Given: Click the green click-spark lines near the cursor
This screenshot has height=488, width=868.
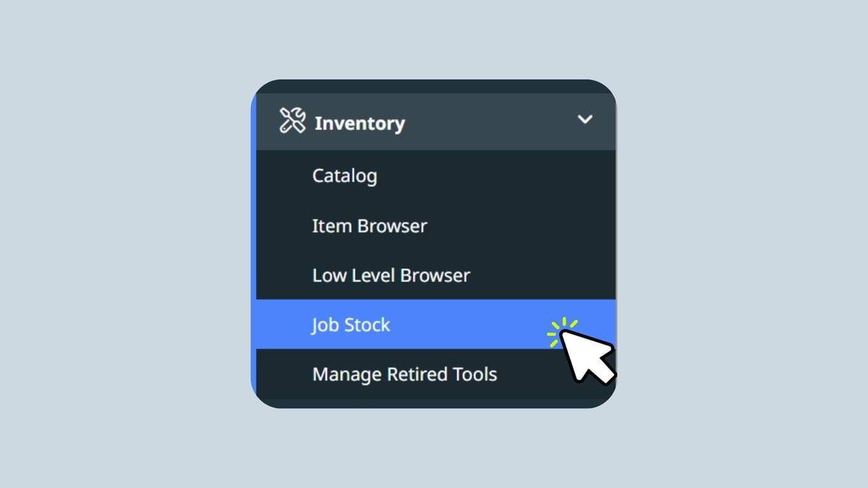Looking at the screenshot, I should pyautogui.click(x=560, y=330).
